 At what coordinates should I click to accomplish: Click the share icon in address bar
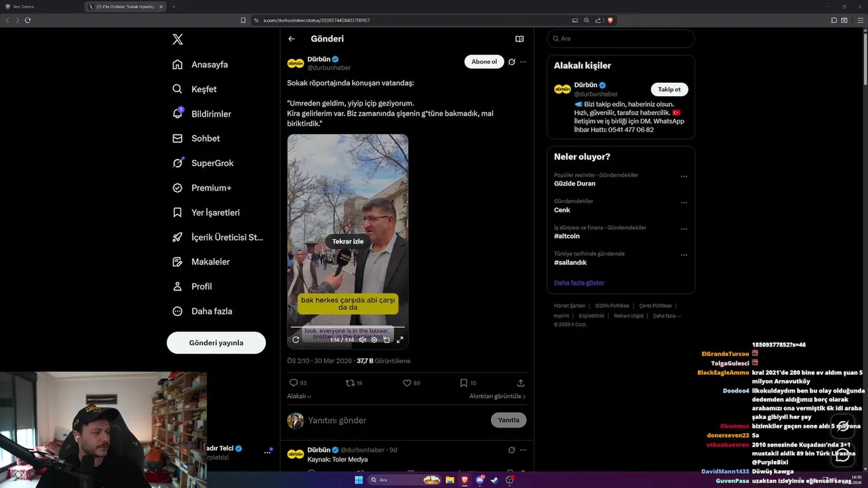[598, 20]
